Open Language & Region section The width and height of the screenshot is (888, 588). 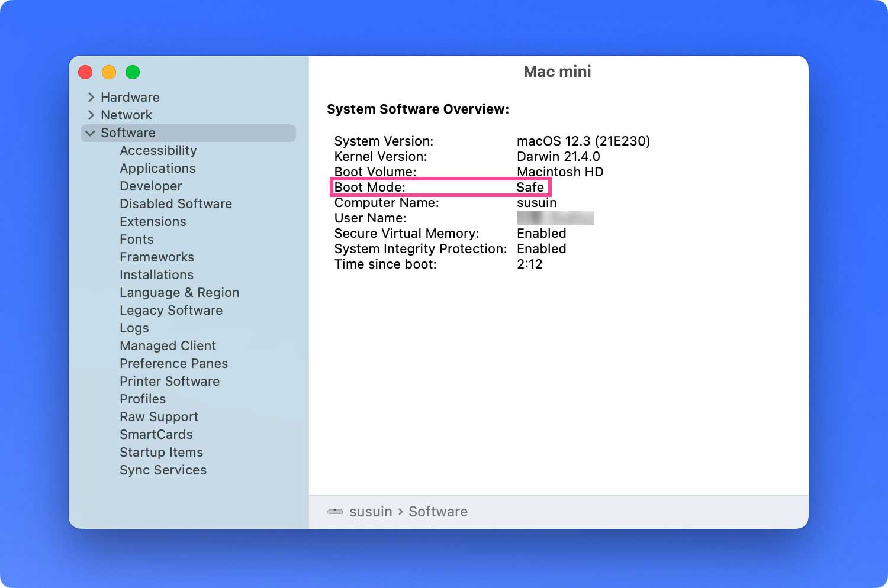pos(179,293)
